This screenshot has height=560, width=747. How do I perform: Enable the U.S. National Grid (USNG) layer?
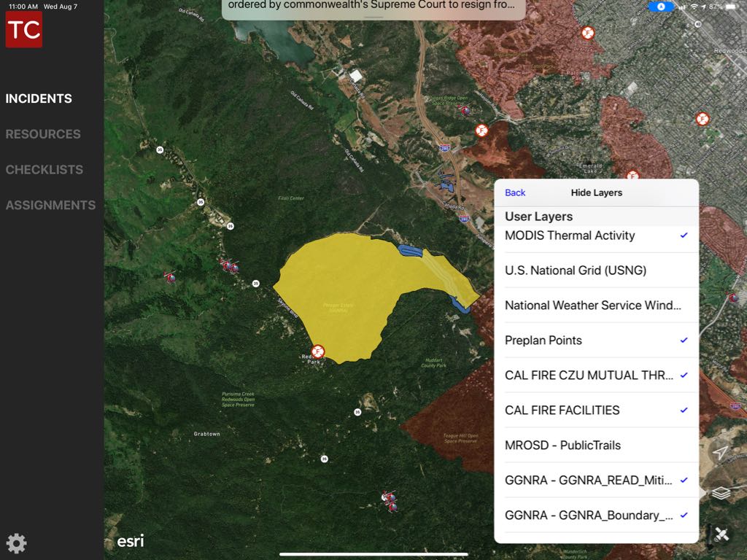596,271
